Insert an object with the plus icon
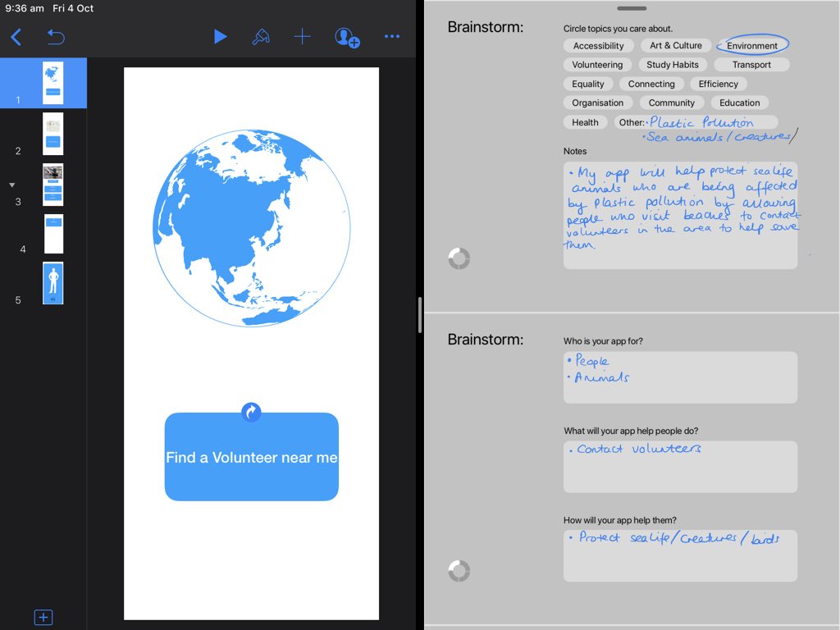This screenshot has width=840, height=630. click(303, 36)
